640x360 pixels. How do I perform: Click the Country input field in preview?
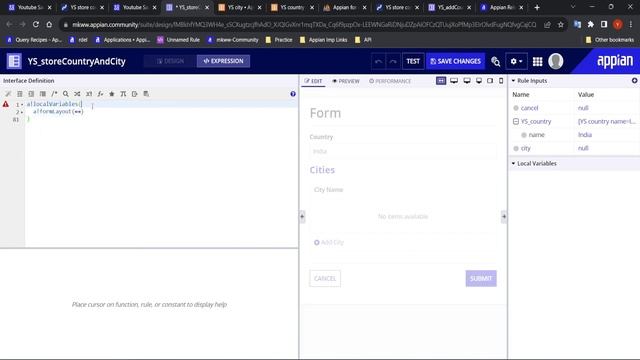tap(402, 151)
